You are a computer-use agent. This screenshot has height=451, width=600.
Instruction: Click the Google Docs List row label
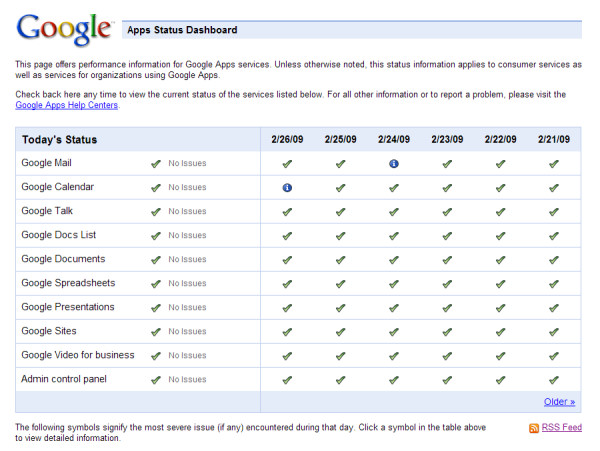pos(59,235)
